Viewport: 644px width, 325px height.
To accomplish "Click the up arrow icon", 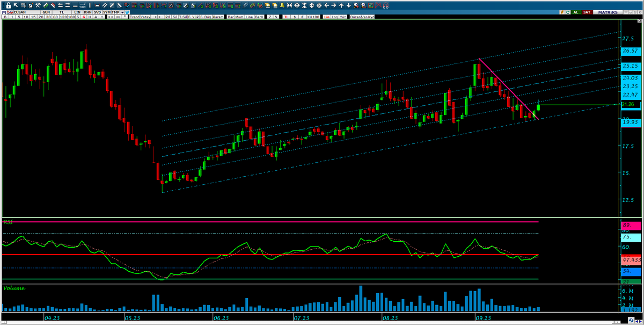I will (x=341, y=5).
